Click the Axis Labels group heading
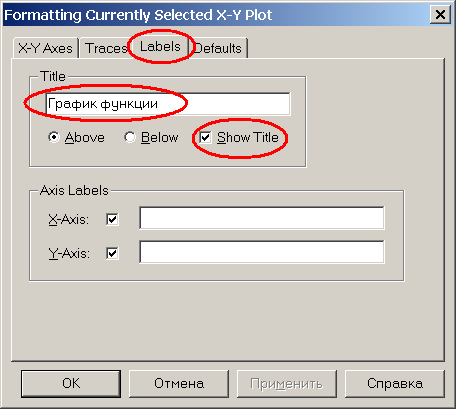The width and height of the screenshot is (456, 409). pyautogui.click(x=74, y=190)
